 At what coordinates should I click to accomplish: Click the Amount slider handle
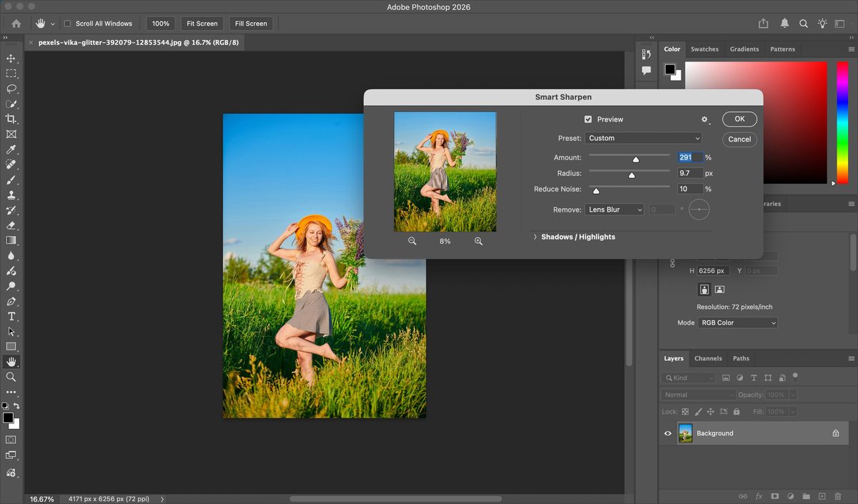(636, 159)
